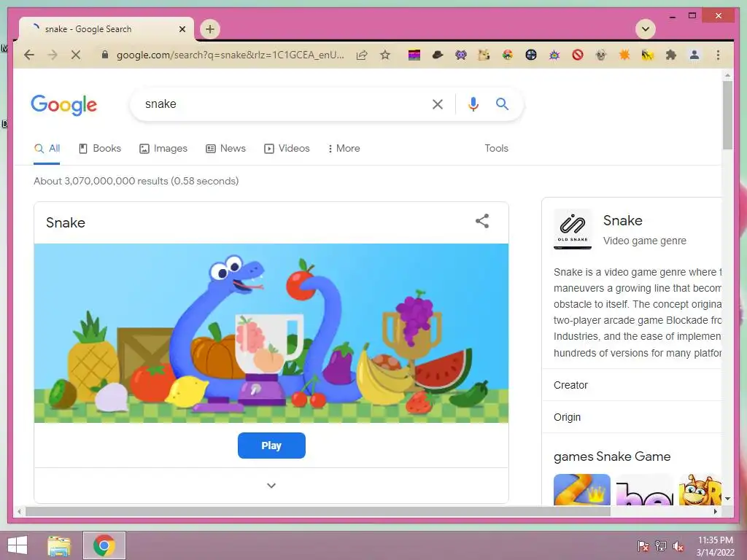Click the vertical page scrollbar thumb
Viewport: 747px width, 560px height.
tap(727, 114)
